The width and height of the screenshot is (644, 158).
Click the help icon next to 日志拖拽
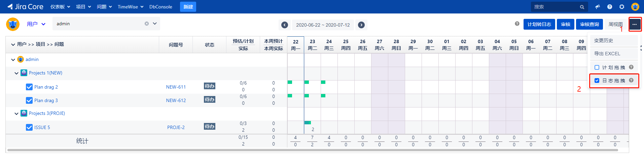(x=631, y=80)
